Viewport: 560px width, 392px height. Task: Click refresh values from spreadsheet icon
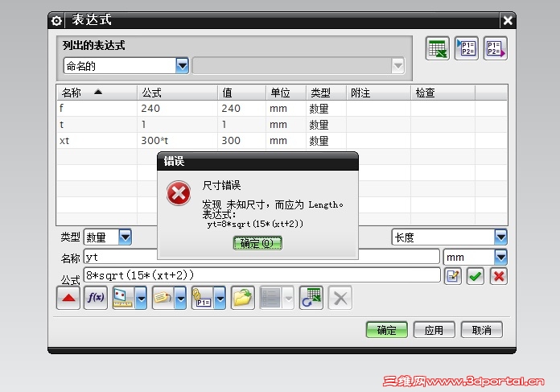coord(311,298)
